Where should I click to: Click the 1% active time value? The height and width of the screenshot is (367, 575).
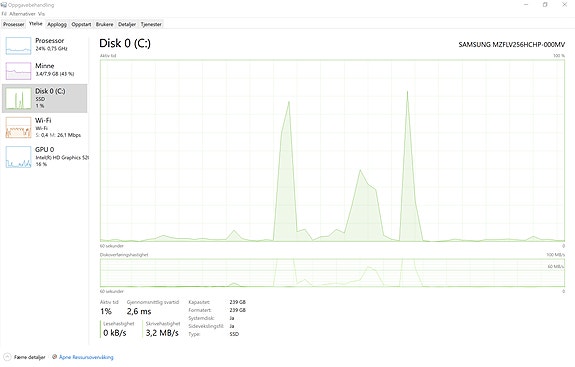click(106, 312)
